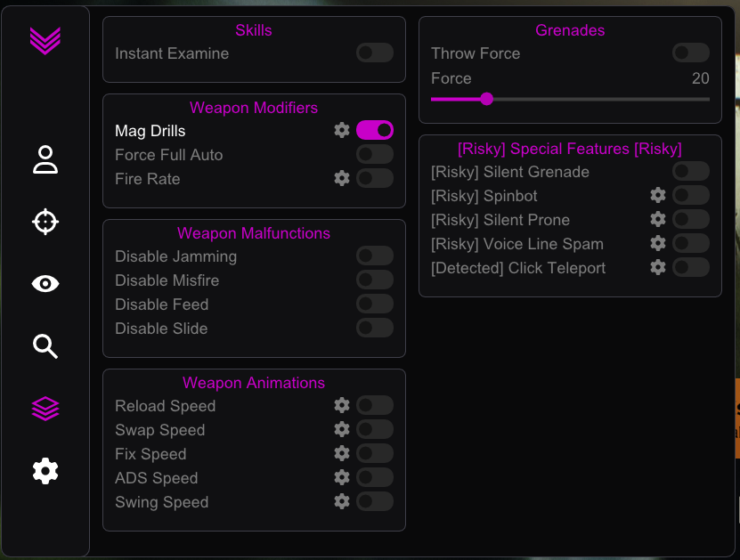Select the stacked layers sidebar icon

point(45,409)
